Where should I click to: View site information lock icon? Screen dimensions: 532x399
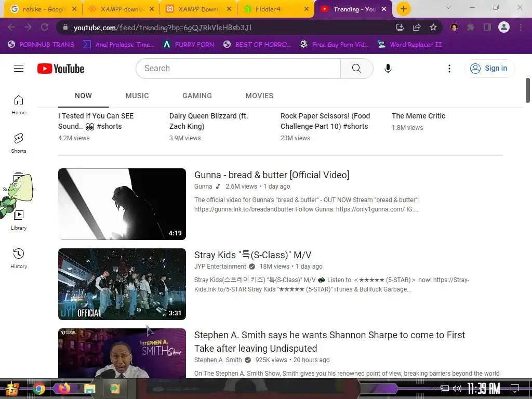pos(65,27)
